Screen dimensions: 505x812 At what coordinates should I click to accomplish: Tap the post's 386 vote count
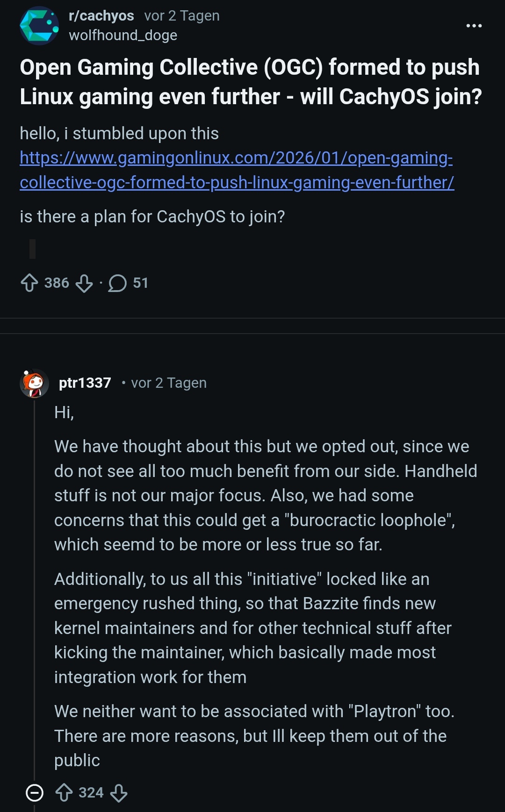(57, 283)
